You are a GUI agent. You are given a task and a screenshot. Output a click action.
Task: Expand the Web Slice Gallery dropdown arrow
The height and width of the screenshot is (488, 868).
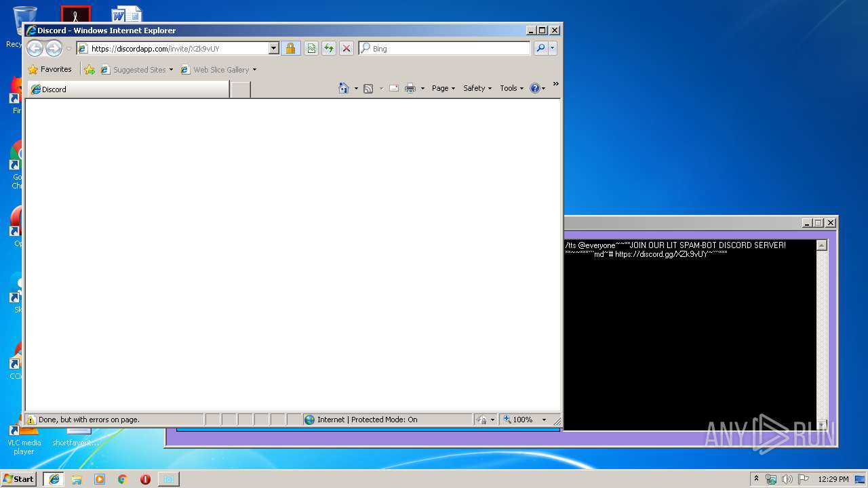pyautogui.click(x=254, y=69)
